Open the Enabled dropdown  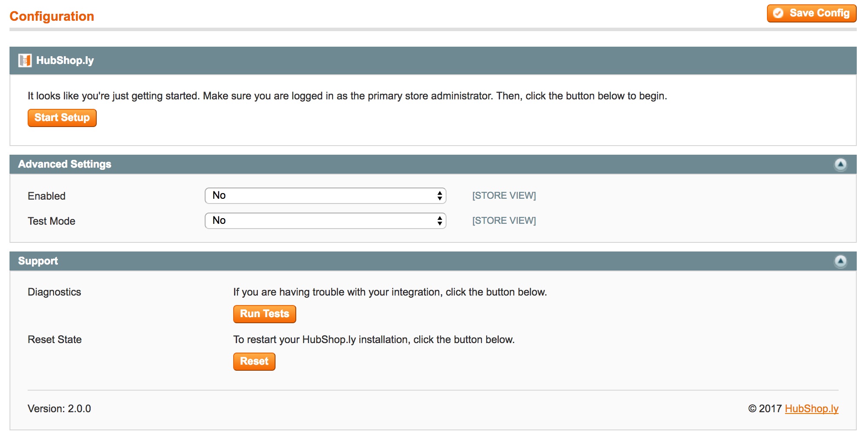[x=325, y=196]
